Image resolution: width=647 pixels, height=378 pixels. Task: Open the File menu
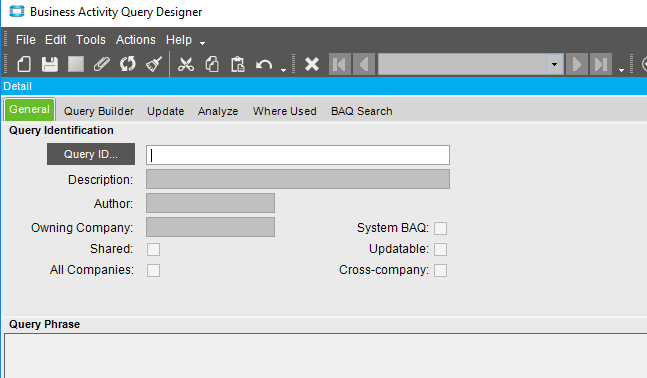pyautogui.click(x=26, y=40)
